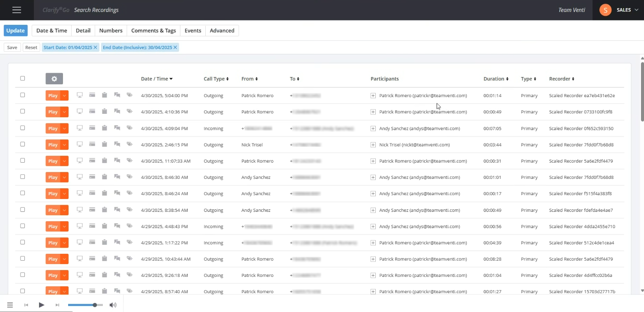Open the Advanced filter tab

pos(222,30)
